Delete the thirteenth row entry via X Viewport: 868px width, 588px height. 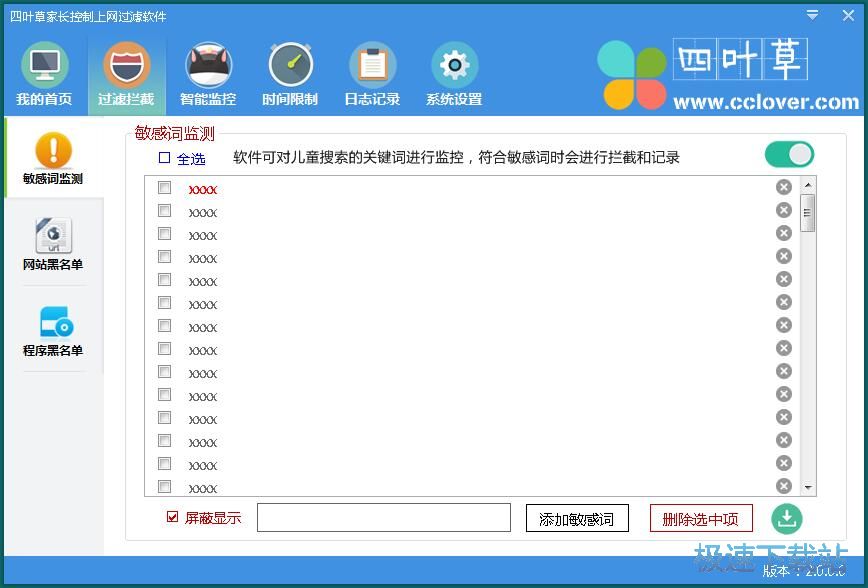[783, 463]
